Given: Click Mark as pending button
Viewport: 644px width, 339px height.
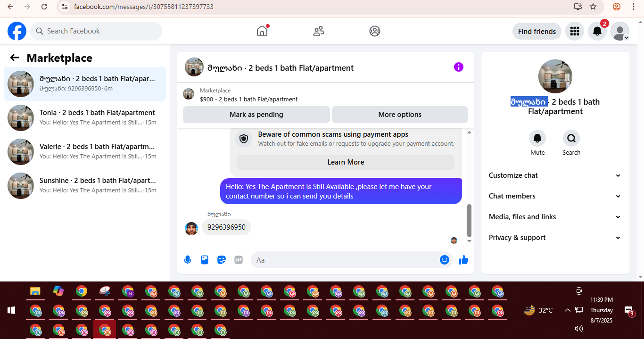Looking at the screenshot, I should pyautogui.click(x=256, y=115).
